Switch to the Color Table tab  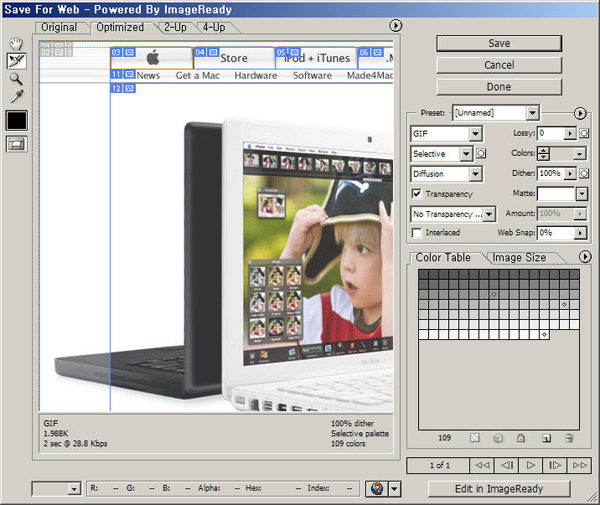click(443, 257)
